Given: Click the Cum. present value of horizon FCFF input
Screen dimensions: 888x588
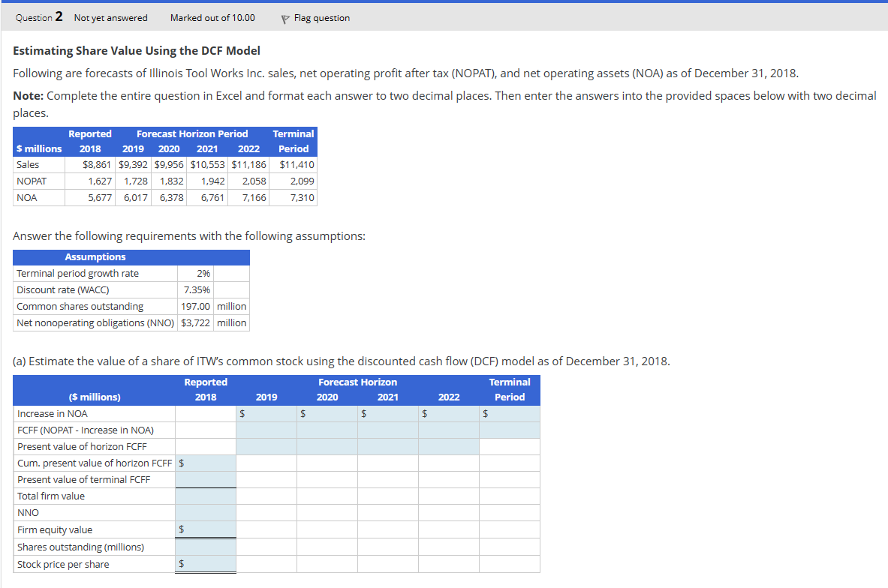Looking at the screenshot, I should click(x=206, y=463).
